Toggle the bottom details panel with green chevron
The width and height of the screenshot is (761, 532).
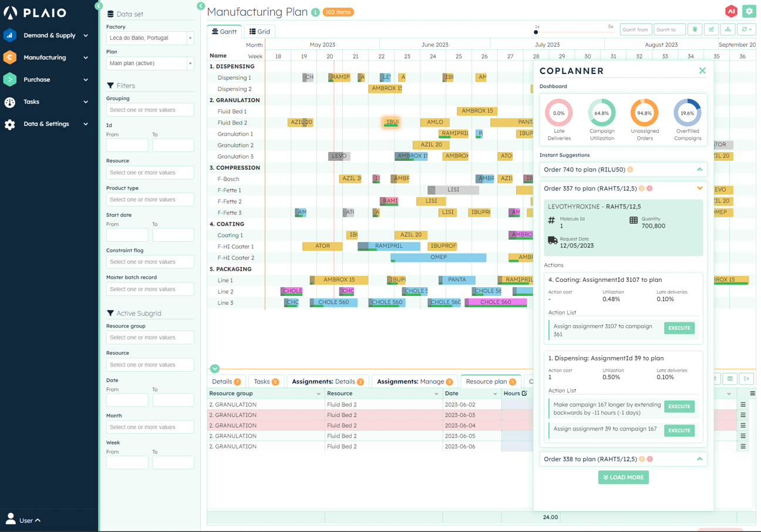[215, 369]
